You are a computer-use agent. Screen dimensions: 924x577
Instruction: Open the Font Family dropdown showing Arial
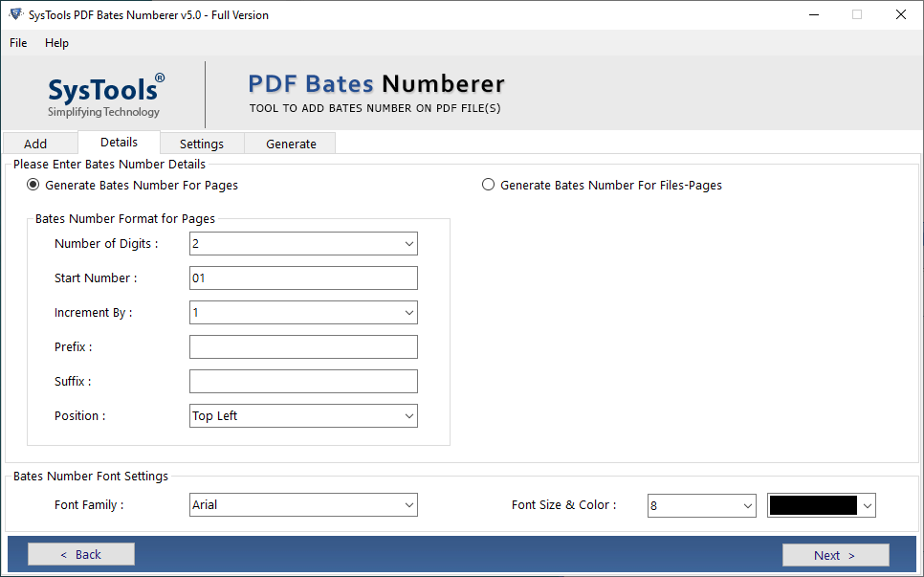tap(303, 505)
